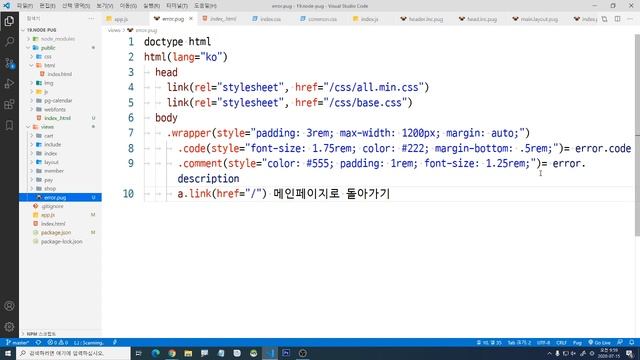Switch to the header.inc.pug tab
The image size is (640, 360).
(x=426, y=19)
